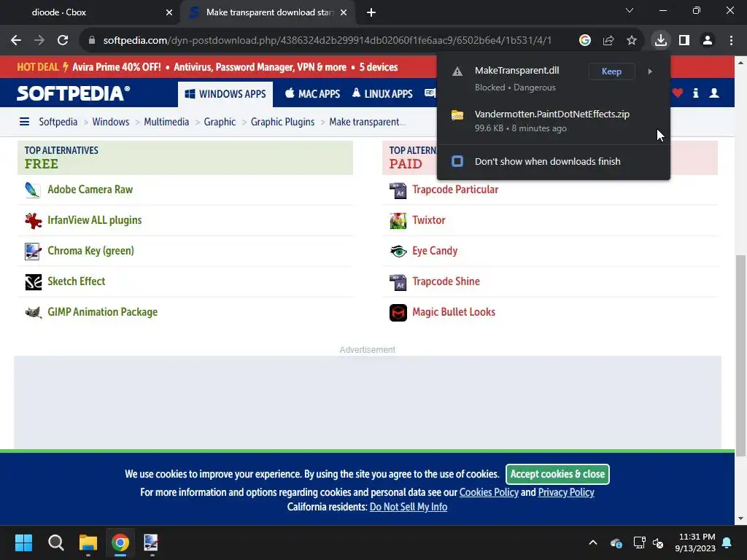
Task: Open a new browser tab
Action: [x=371, y=12]
